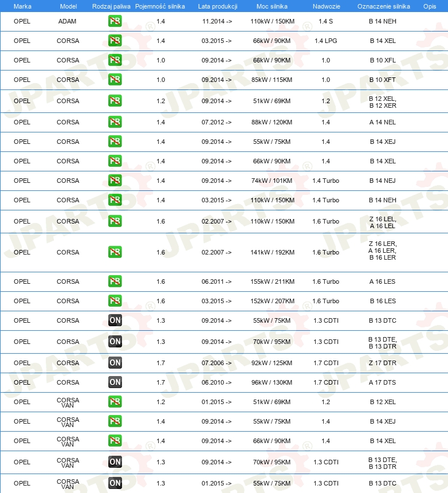
Task: Click the petrol icon in the A 16 LES row
Action: point(115,281)
